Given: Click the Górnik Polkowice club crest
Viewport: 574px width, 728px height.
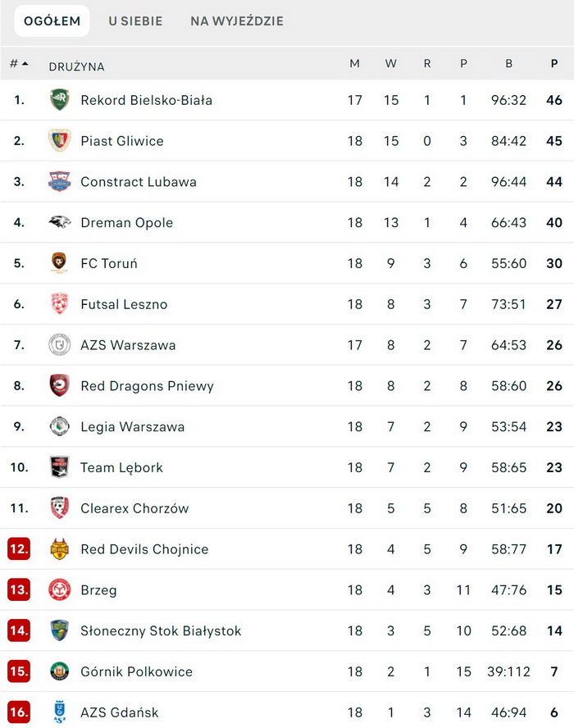Looking at the screenshot, I should [x=59, y=671].
